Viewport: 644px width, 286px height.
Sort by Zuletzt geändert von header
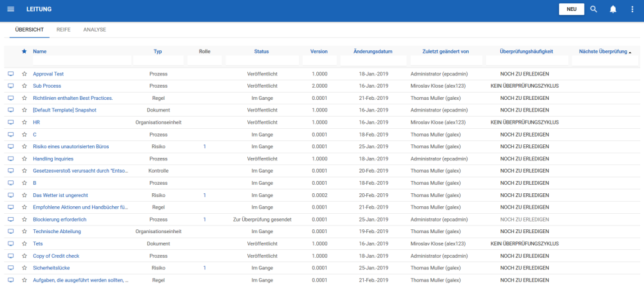446,52
